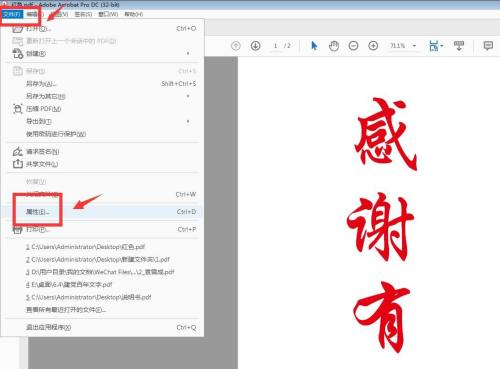The width and height of the screenshot is (500, 369).
Task: Go to previous page using up arrow icon
Action: (x=236, y=46)
